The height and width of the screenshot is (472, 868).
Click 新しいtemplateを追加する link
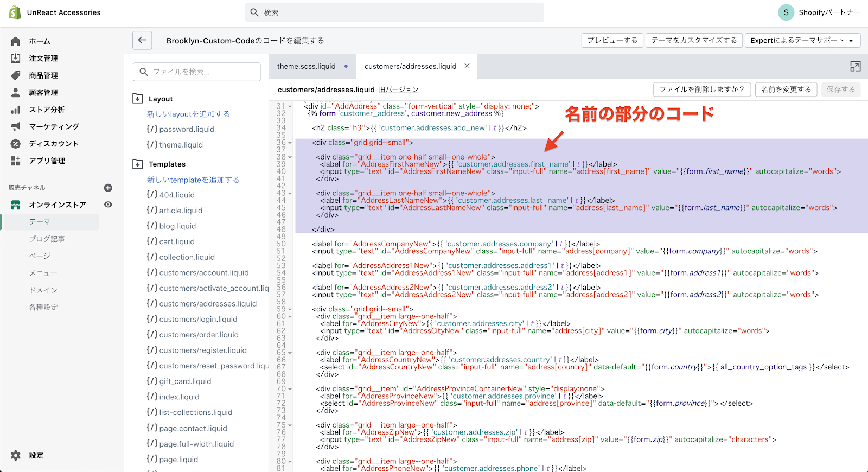pos(193,180)
